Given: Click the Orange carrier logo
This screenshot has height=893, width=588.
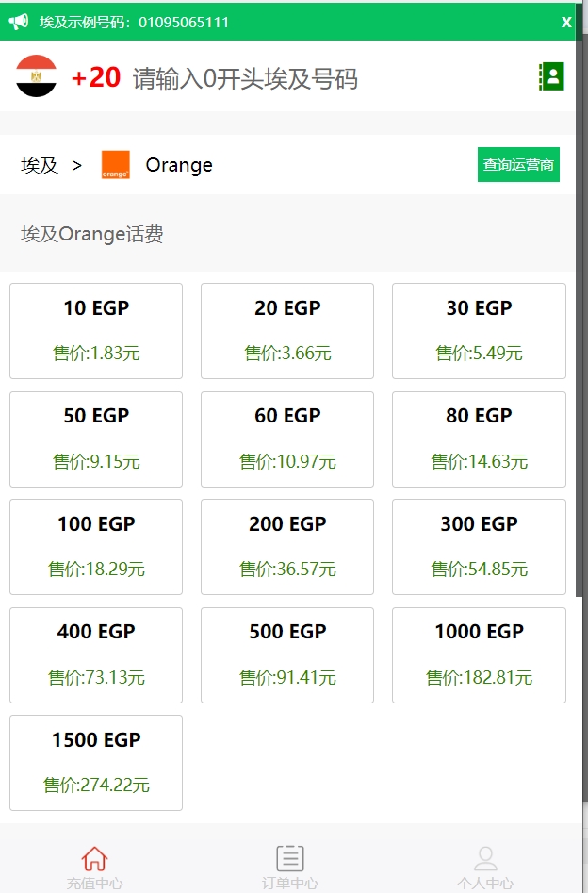Looking at the screenshot, I should point(116,165).
